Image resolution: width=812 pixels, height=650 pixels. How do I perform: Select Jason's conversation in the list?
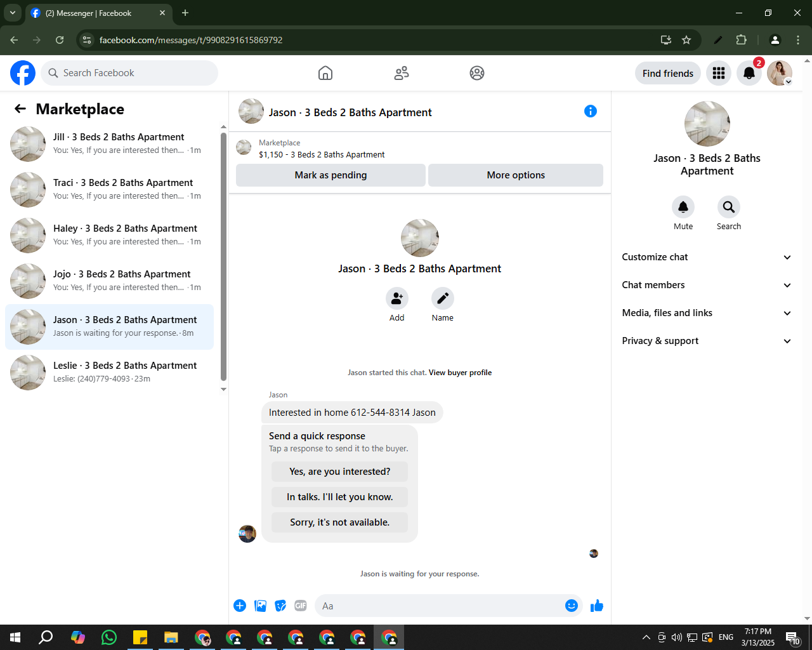[109, 327]
